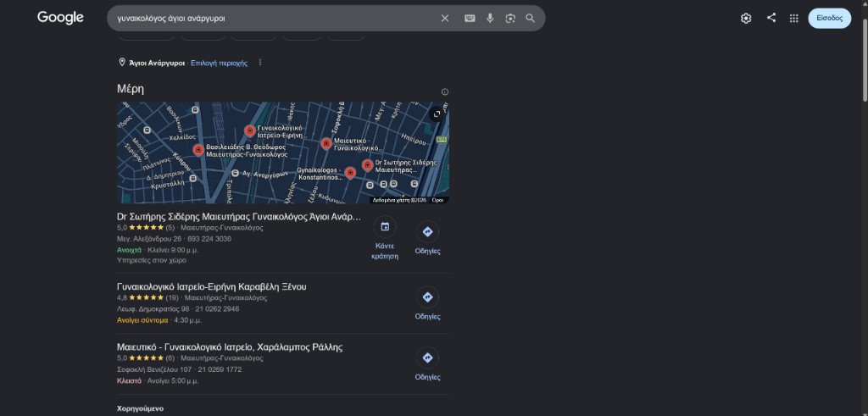Open three-dot menu beside Επιλογή περιοχής
Image resolution: width=868 pixels, height=416 pixels.
(259, 63)
